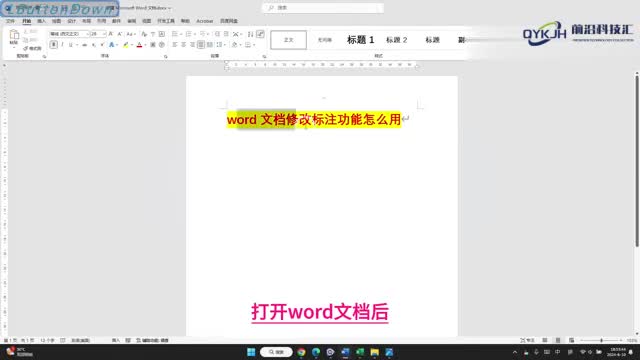
Task: Open the font size dropdown
Action: (x=104, y=34)
